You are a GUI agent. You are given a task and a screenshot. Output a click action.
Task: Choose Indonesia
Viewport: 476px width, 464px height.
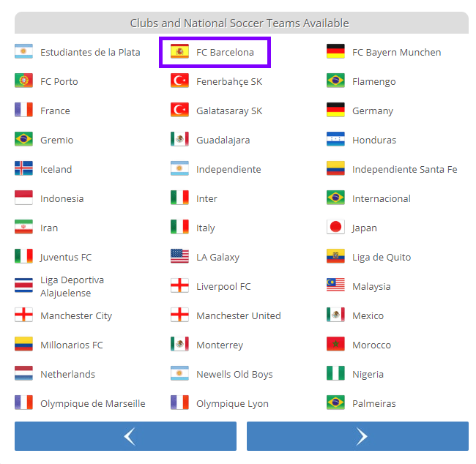click(62, 199)
